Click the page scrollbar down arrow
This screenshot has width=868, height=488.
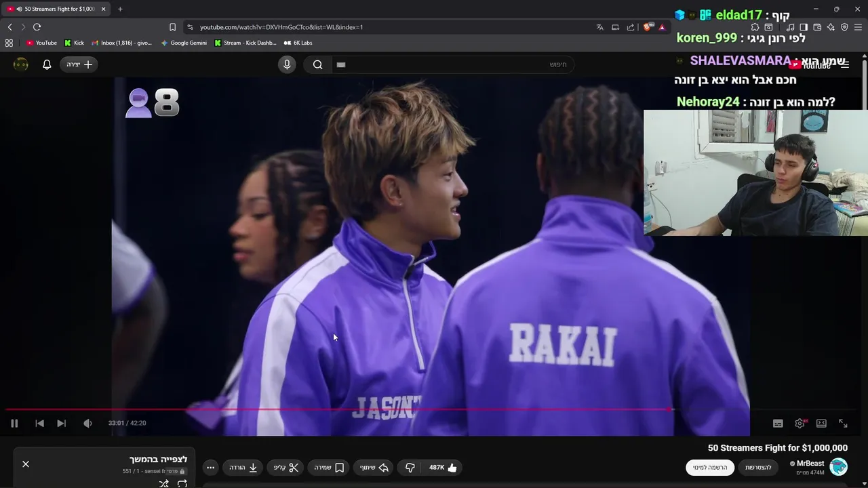[865, 484]
